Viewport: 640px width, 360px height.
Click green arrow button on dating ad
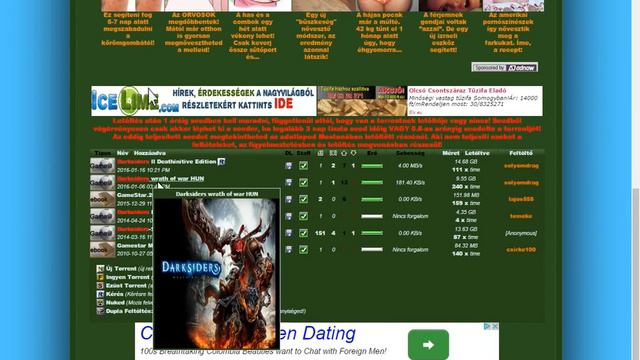coord(428,345)
